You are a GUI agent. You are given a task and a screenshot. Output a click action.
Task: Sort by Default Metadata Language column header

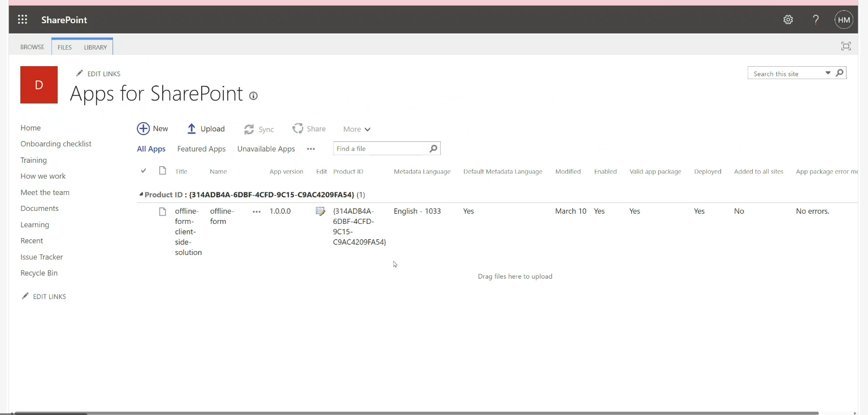pyautogui.click(x=503, y=171)
